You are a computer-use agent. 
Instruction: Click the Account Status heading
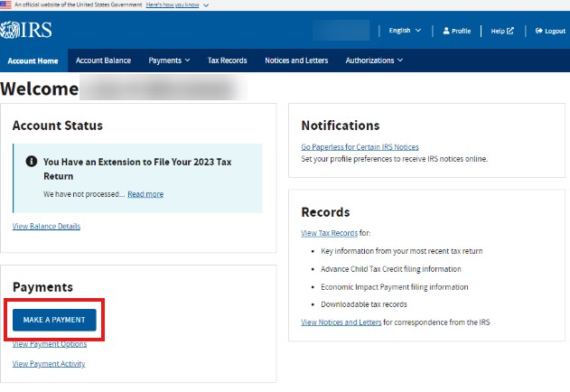[58, 126]
